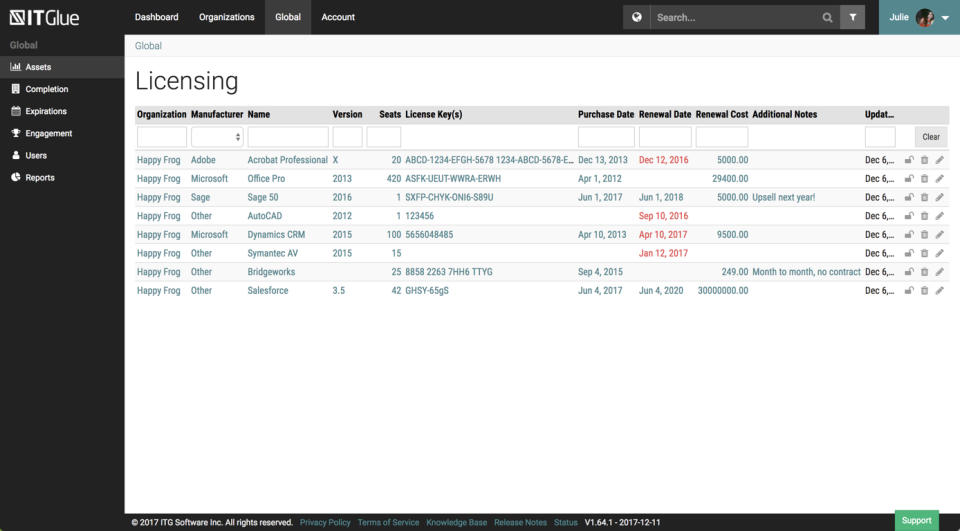Open Engagement in the sidebar
This screenshot has width=960, height=531.
coord(62,133)
